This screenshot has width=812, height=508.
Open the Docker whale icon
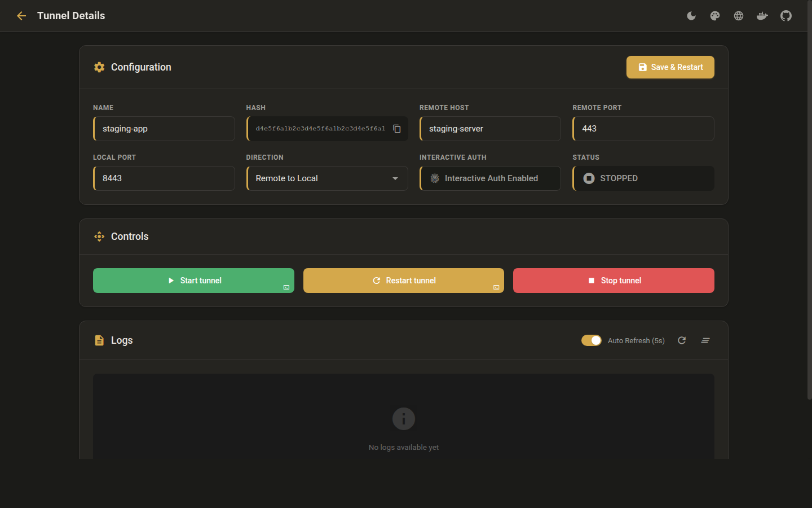pos(762,16)
